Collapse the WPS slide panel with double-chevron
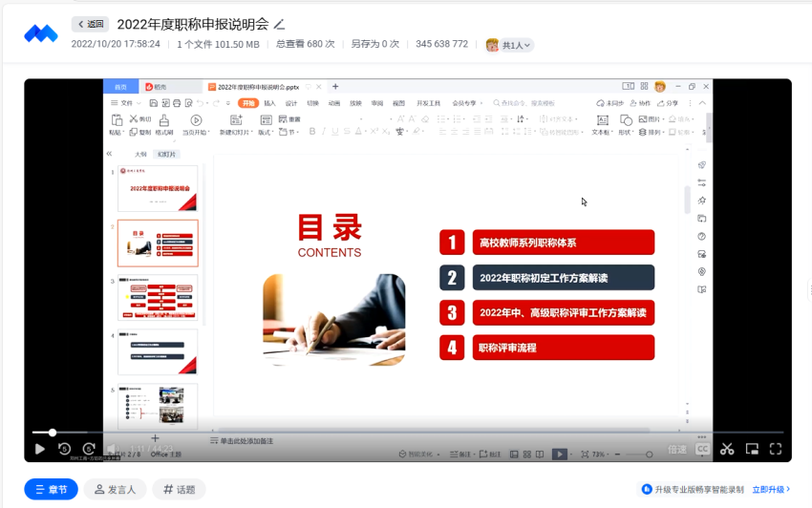This screenshot has width=812, height=508. pyautogui.click(x=109, y=154)
